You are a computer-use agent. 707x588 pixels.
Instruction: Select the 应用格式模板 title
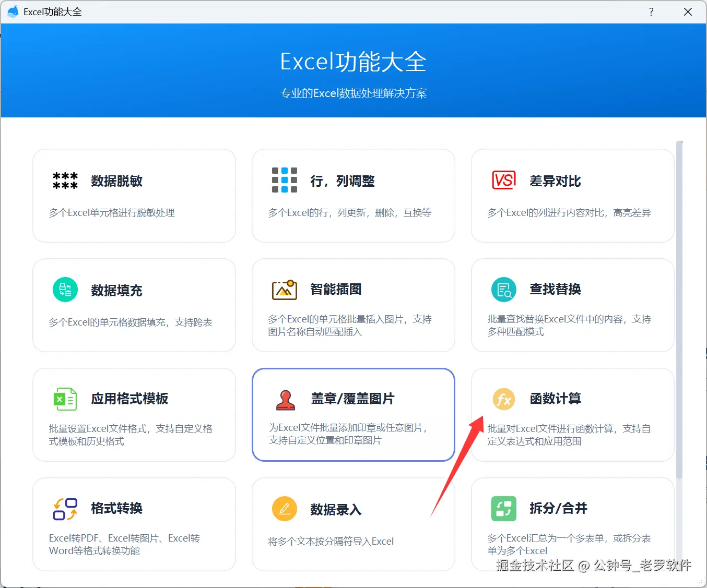(130, 399)
